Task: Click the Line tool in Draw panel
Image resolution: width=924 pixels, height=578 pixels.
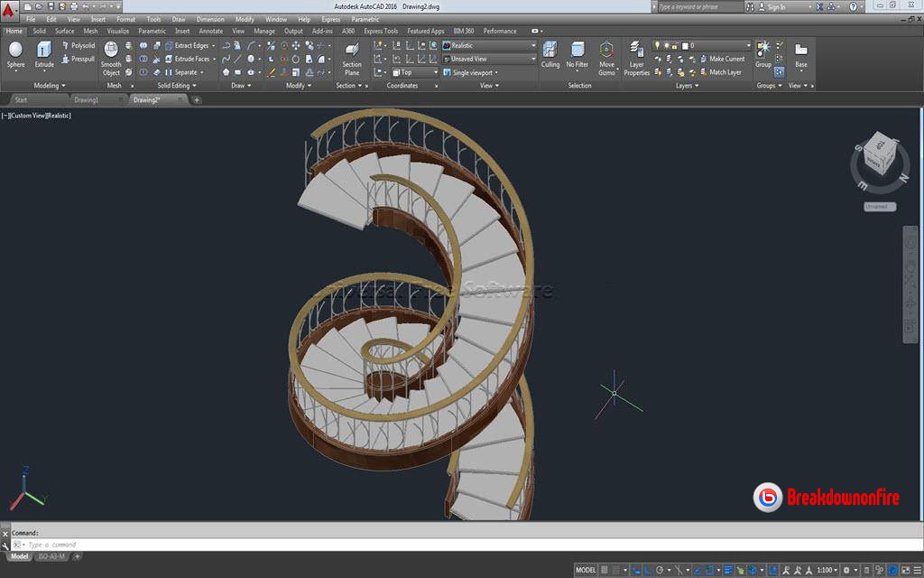Action: pyautogui.click(x=238, y=59)
